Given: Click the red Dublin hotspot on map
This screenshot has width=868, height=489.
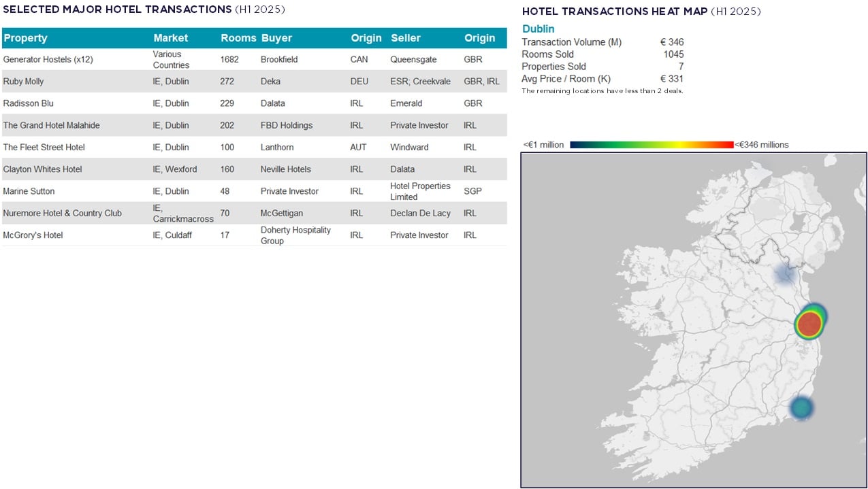Looking at the screenshot, I should [809, 325].
